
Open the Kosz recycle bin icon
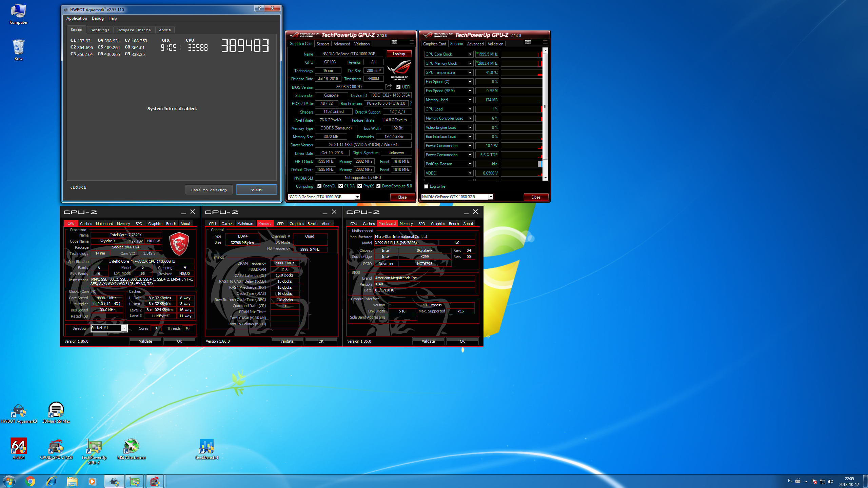coord(18,50)
